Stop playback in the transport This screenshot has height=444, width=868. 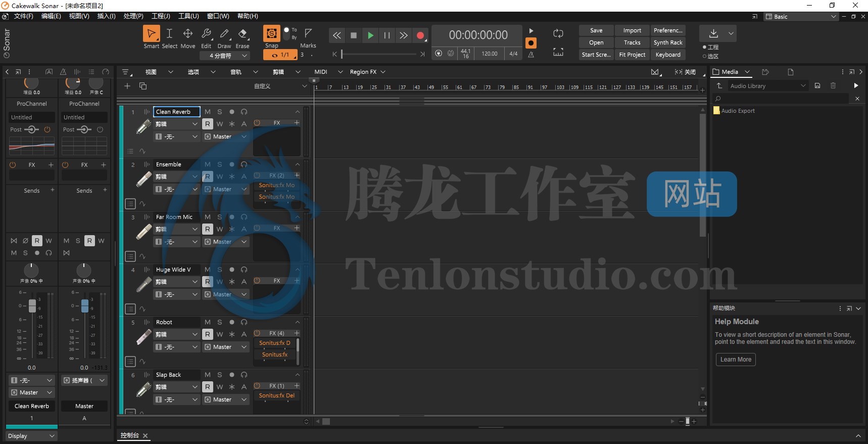(x=354, y=35)
